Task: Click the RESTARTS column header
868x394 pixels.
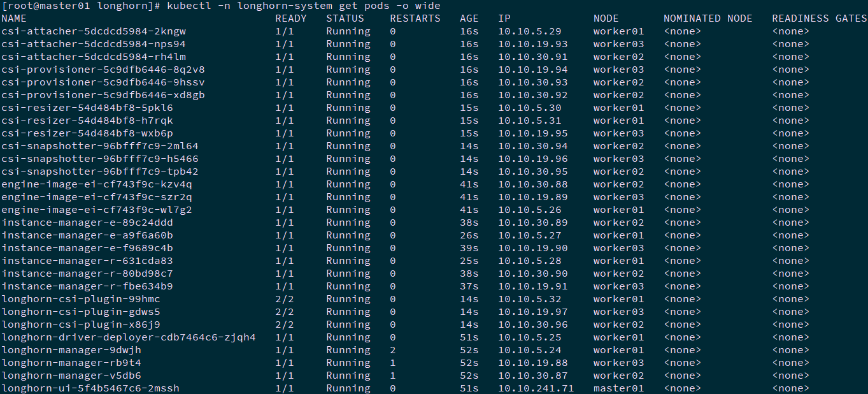Action: tap(415, 18)
